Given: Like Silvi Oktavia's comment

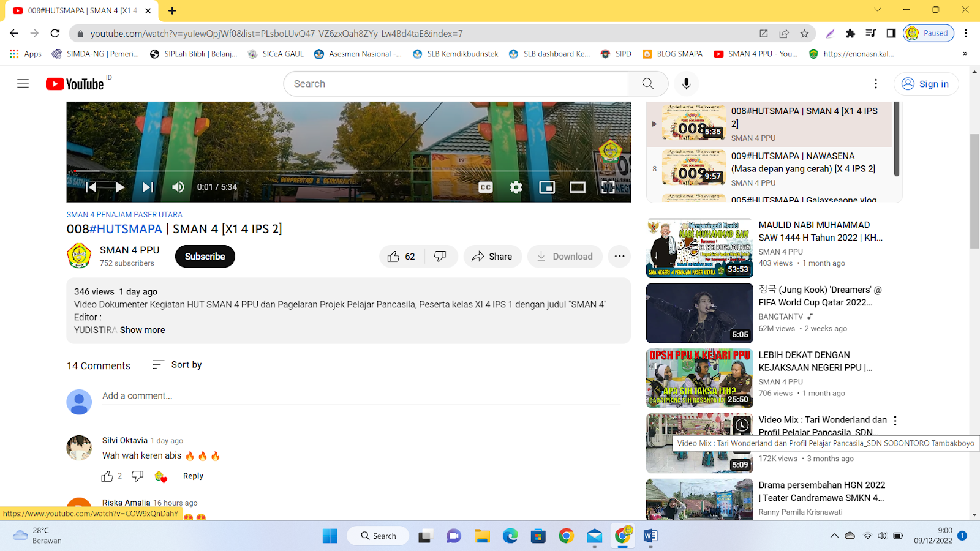Looking at the screenshot, I should (107, 476).
